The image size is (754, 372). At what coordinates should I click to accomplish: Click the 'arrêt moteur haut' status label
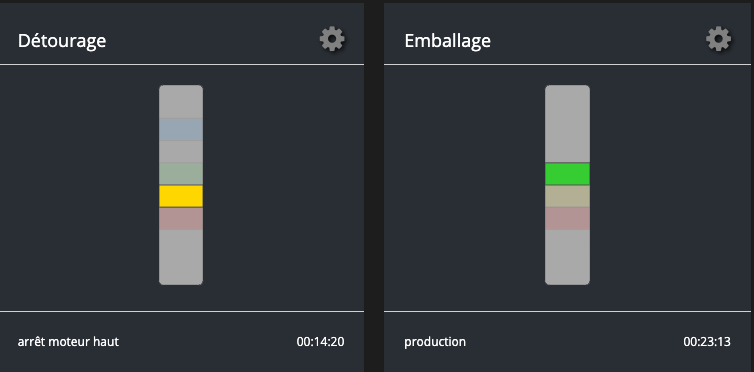(68, 342)
